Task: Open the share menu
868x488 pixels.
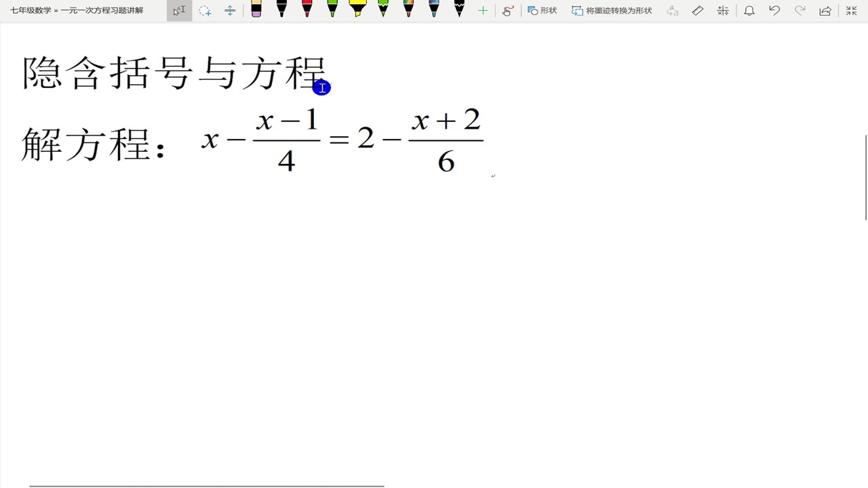Action: [825, 11]
